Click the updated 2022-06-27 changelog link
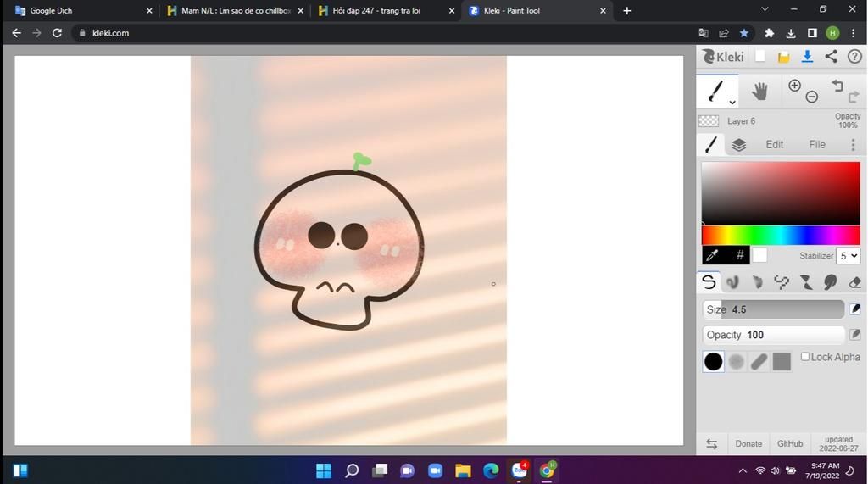Viewport: 868px width, 484px height. pyautogui.click(x=838, y=443)
